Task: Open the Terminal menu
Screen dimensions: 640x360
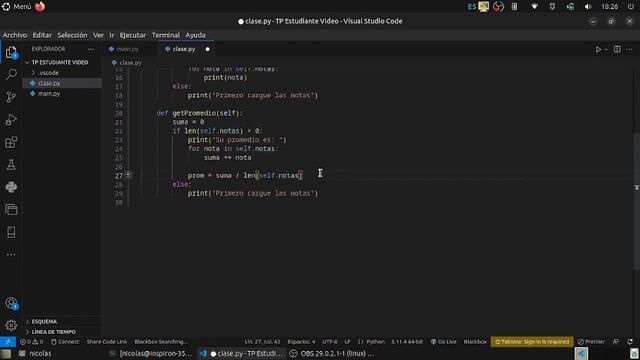Action: click(166, 35)
